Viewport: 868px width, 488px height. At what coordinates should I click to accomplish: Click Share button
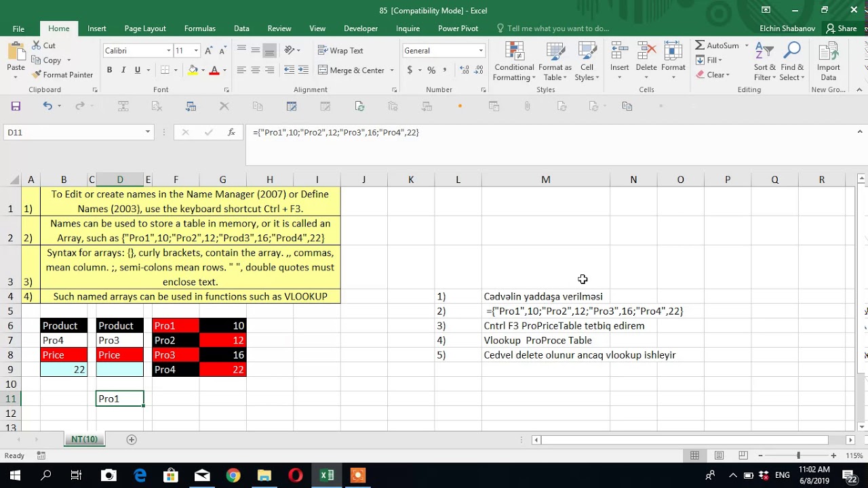point(841,28)
